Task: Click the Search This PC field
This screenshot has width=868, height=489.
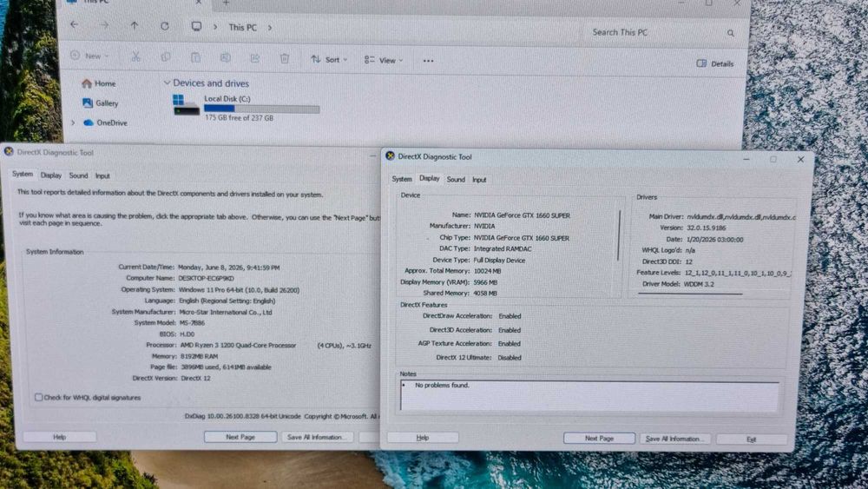Action: pos(662,33)
